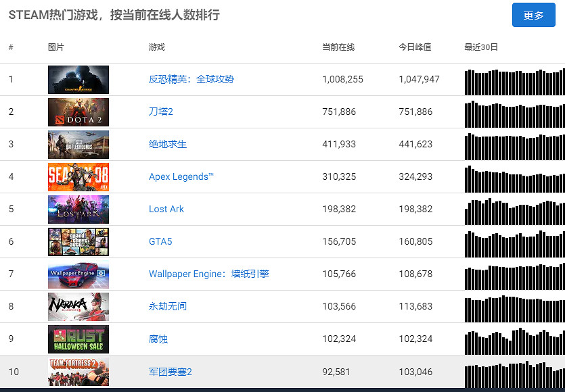
Task: Click the DOTA 2 cover image
Action: point(78,112)
